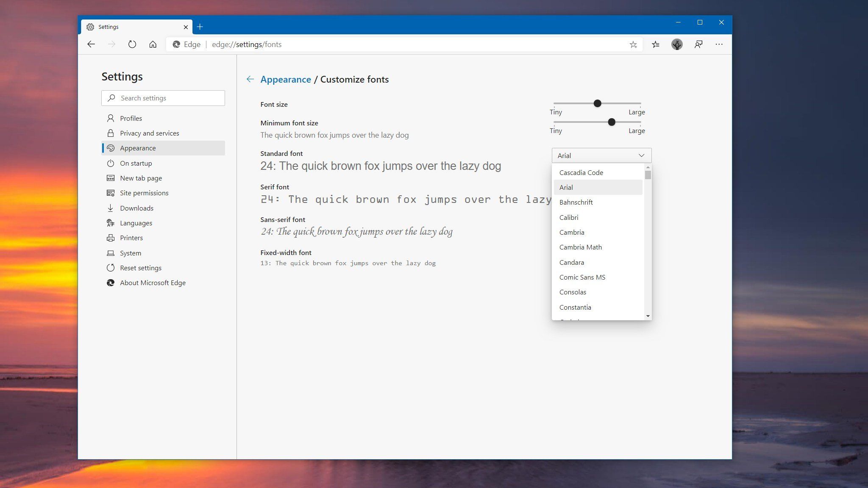Click the Printers icon
Screen dimensions: 868x488
point(111,238)
